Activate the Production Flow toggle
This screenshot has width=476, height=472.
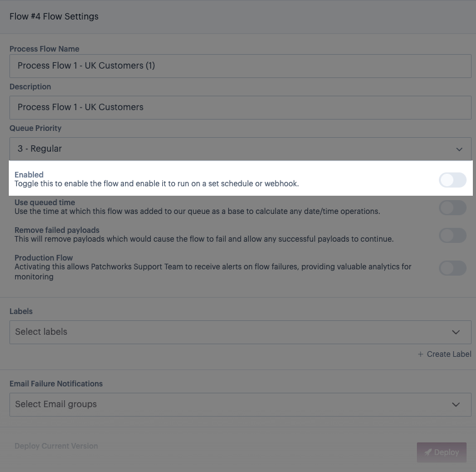[452, 268]
